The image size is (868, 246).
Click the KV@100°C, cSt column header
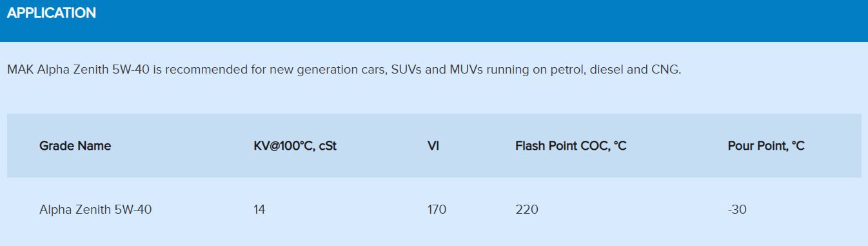[x=295, y=146]
